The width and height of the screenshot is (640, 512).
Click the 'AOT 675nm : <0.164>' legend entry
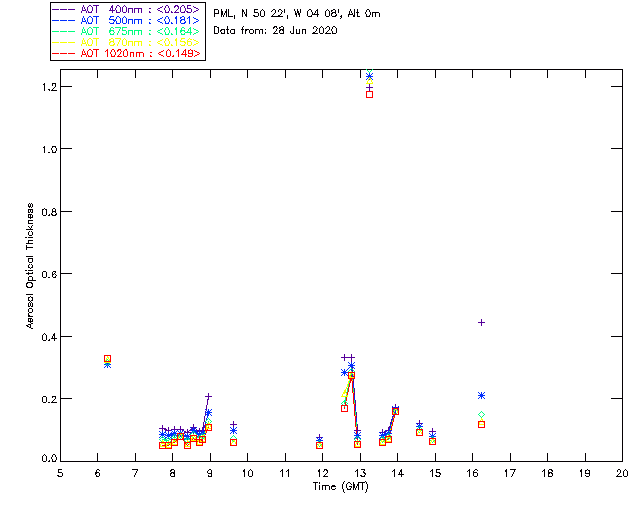pos(126,31)
